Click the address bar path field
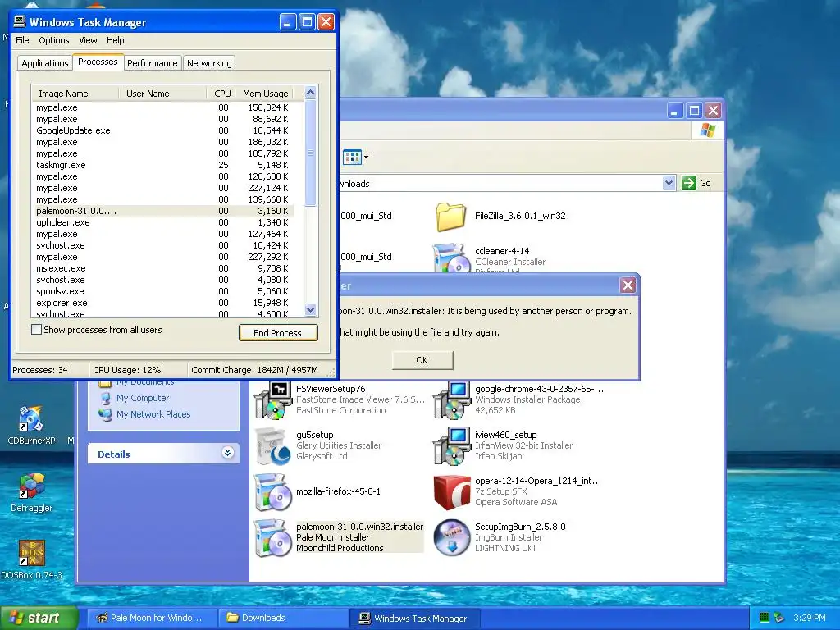 pos(500,183)
